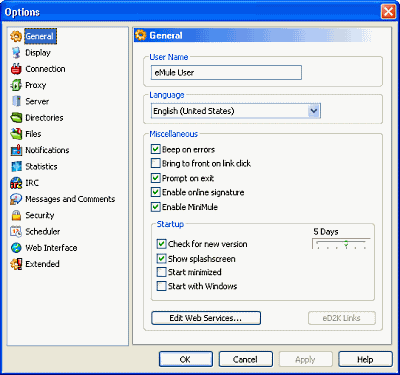This screenshot has height=375, width=400.
Task: Click the Notifications icon
Action: [16, 150]
